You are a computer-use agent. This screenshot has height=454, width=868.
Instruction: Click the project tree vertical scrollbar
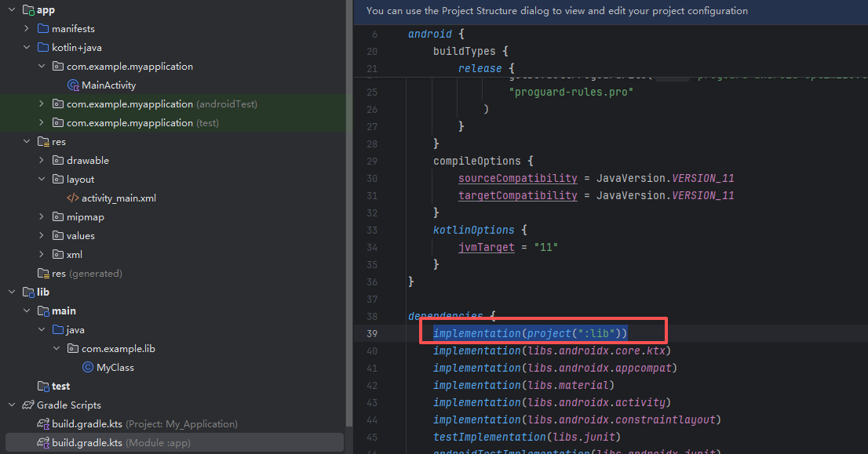(x=348, y=213)
